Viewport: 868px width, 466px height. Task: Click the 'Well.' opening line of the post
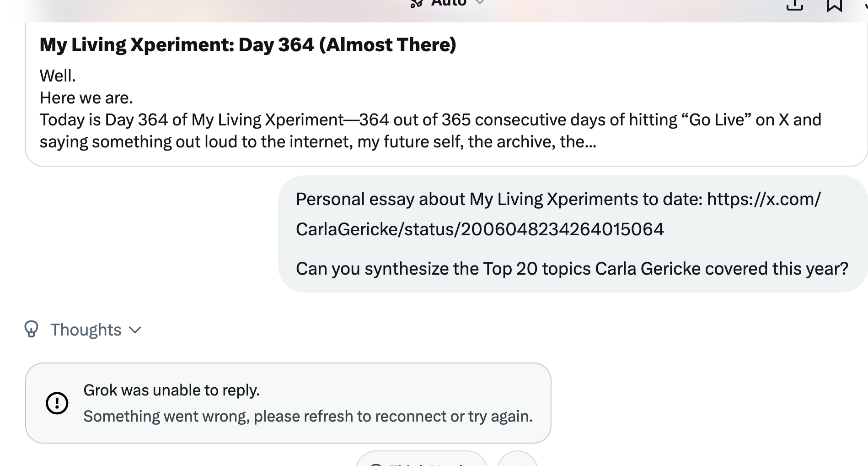pos(58,76)
